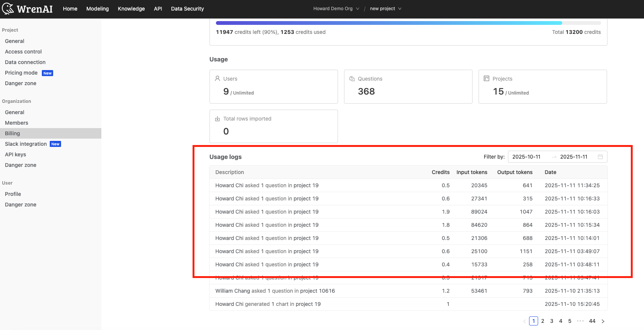
Task: Go to Pricing mode in Project section
Action: [x=21, y=73]
